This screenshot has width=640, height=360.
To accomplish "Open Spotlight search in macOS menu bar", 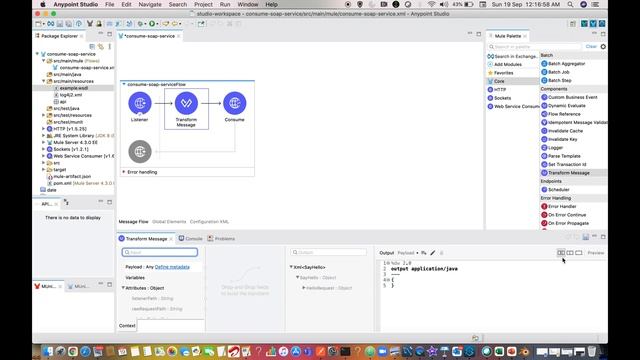I will coord(570,4).
